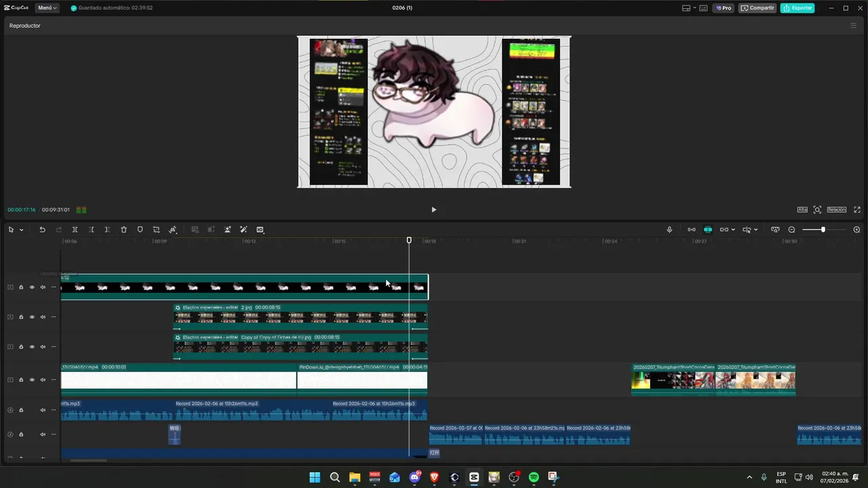Lock the 15h26m11s.mp3 audio track
The image size is (868, 488).
[x=21, y=409]
